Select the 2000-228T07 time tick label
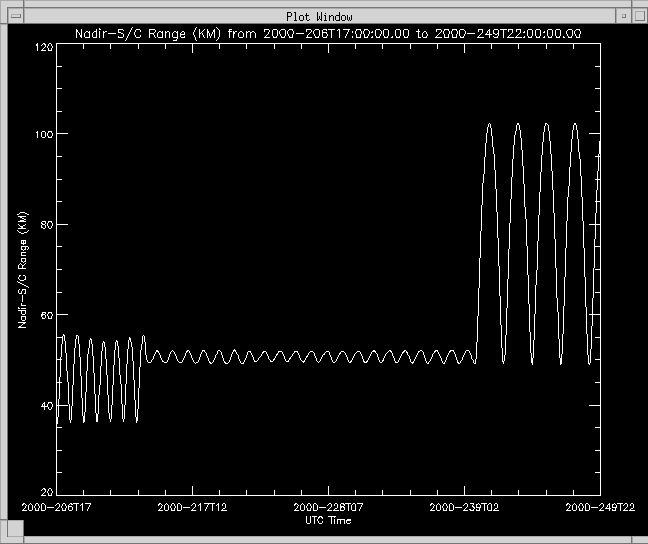 pos(328,508)
